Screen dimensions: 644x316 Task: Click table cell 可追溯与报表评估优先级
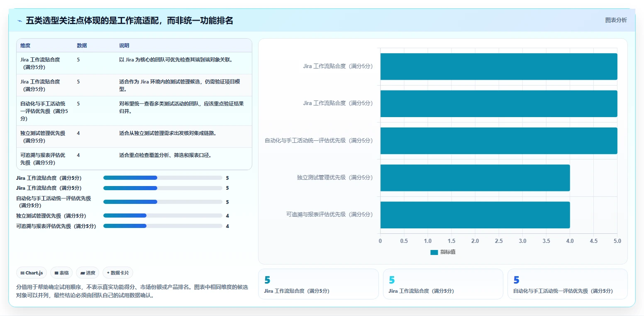pyautogui.click(x=43, y=159)
